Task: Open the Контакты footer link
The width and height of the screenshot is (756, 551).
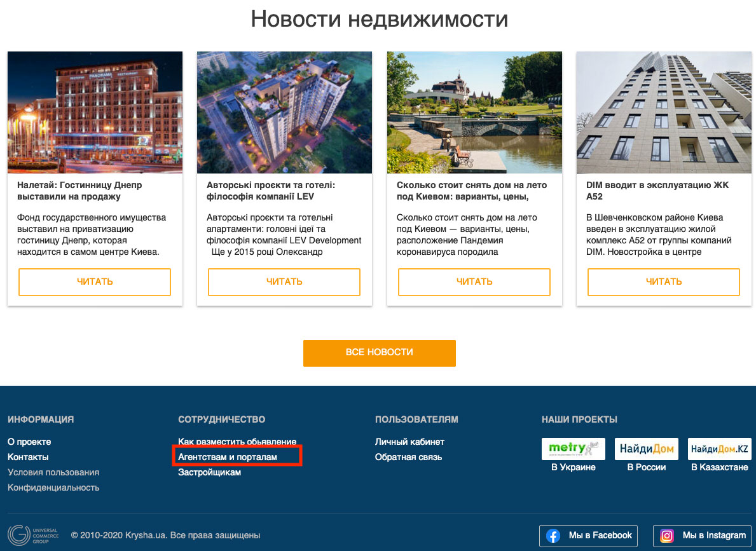Action: click(28, 457)
